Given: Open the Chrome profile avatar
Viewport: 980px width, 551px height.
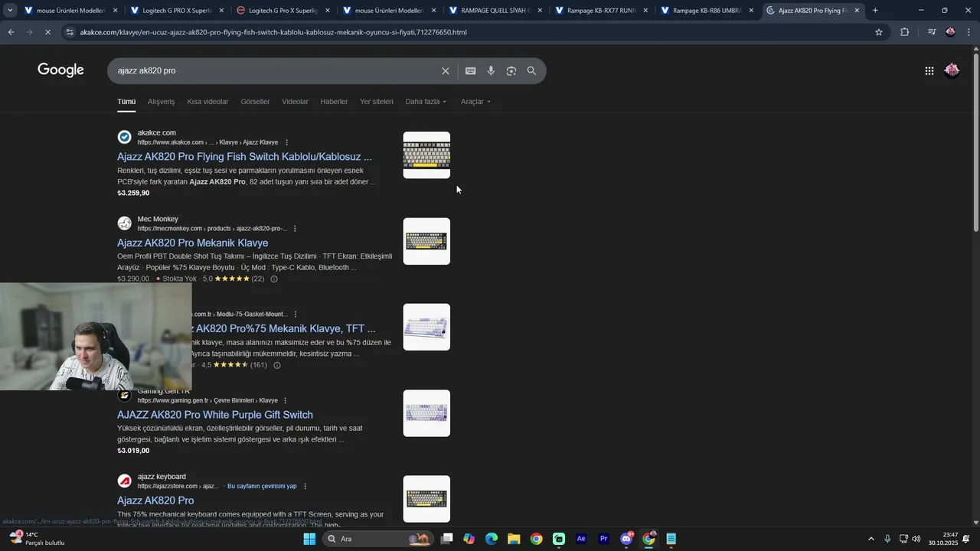Looking at the screenshot, I should click(950, 32).
